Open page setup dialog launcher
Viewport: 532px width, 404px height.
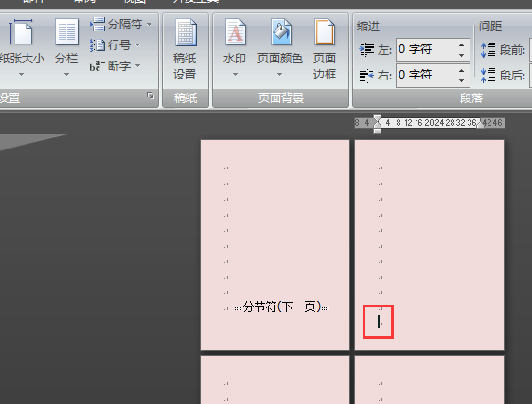pyautogui.click(x=151, y=96)
